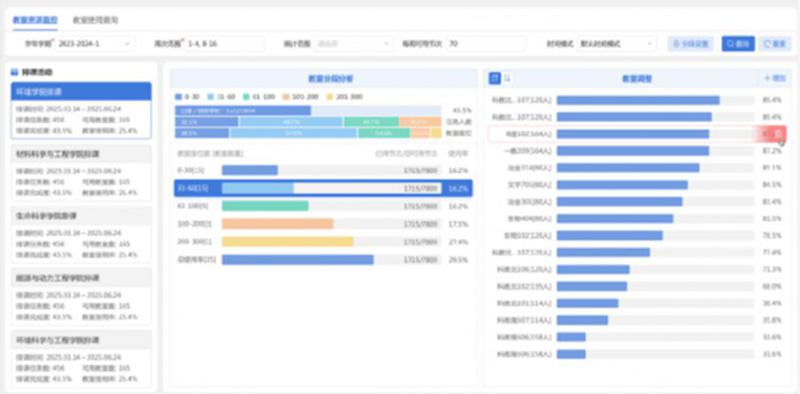Viewport: 800px width, 394px height.
Task: Toggle the 61-100 green legend entry
Action: [259, 96]
